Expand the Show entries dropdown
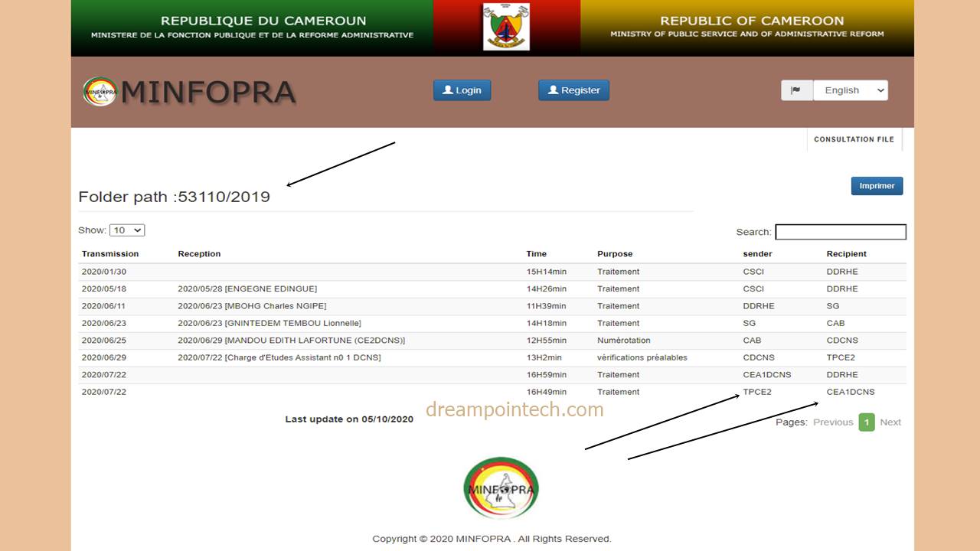 [127, 230]
